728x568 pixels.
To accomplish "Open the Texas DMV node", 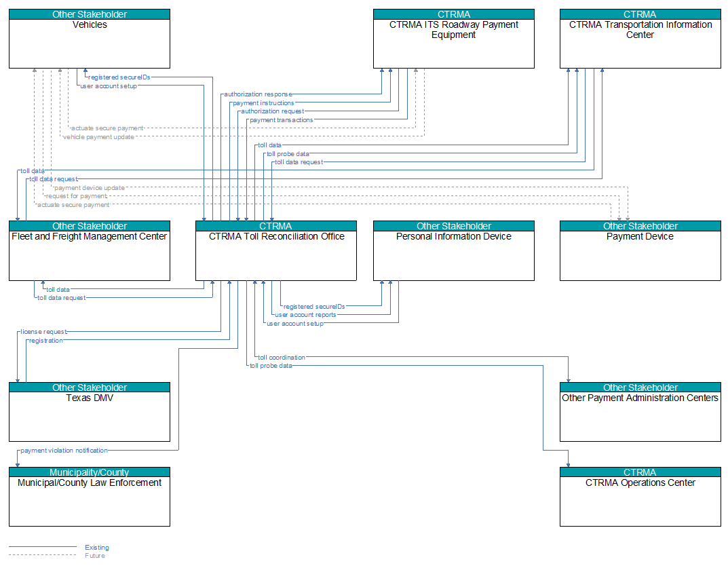I will point(90,412).
